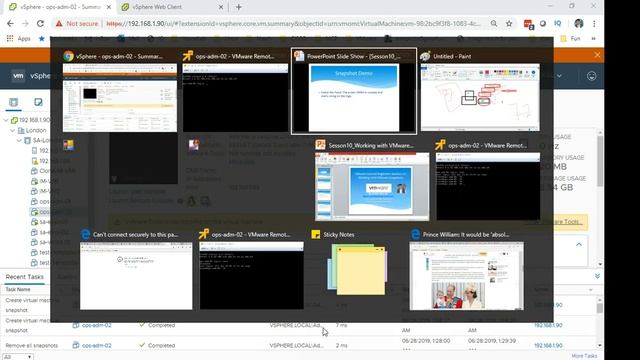This screenshot has width=640, height=360.
Task: Open the Session10_Working with VMware PowerPoint thumbnail
Action: pos(372,187)
